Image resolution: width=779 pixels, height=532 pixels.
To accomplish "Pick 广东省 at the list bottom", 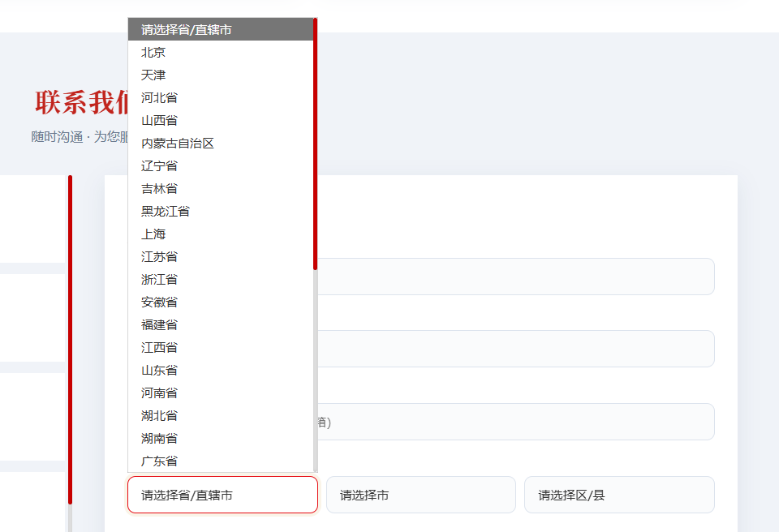I will pos(221,461).
